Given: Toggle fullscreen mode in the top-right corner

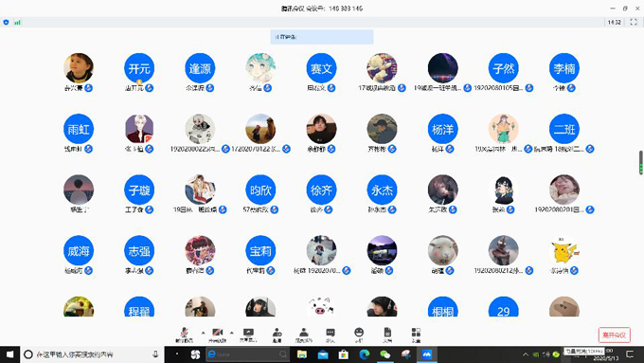Looking at the screenshot, I should coord(634,22).
